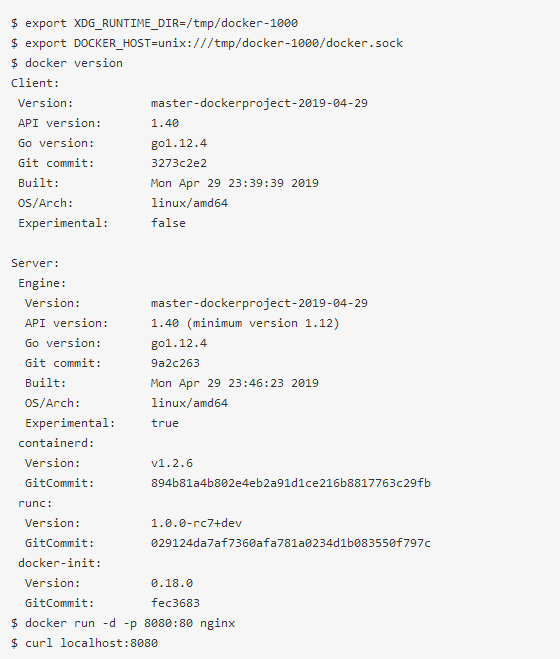
Task: Click the curl localhost:8080 command
Action: point(85,643)
